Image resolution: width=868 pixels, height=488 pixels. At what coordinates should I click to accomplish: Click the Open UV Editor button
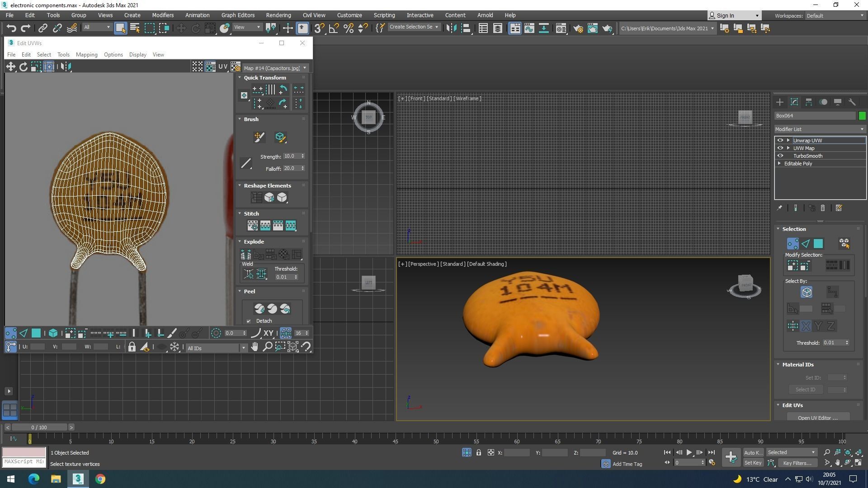tap(817, 418)
